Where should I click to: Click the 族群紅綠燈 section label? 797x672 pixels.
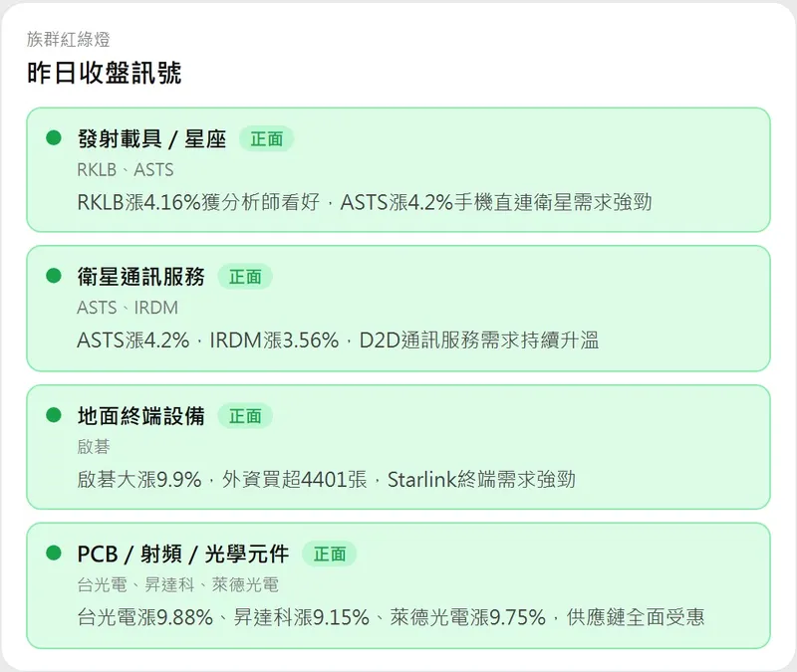point(69,40)
